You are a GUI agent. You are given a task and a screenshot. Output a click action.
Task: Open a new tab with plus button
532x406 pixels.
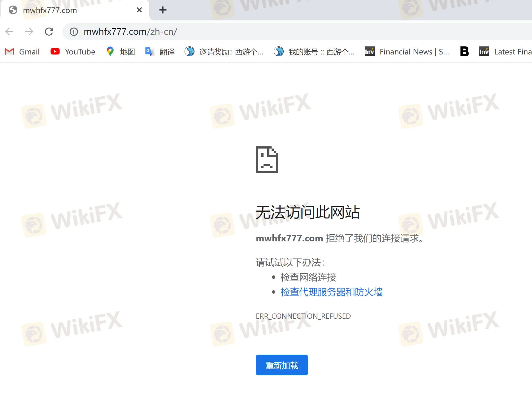(x=163, y=10)
